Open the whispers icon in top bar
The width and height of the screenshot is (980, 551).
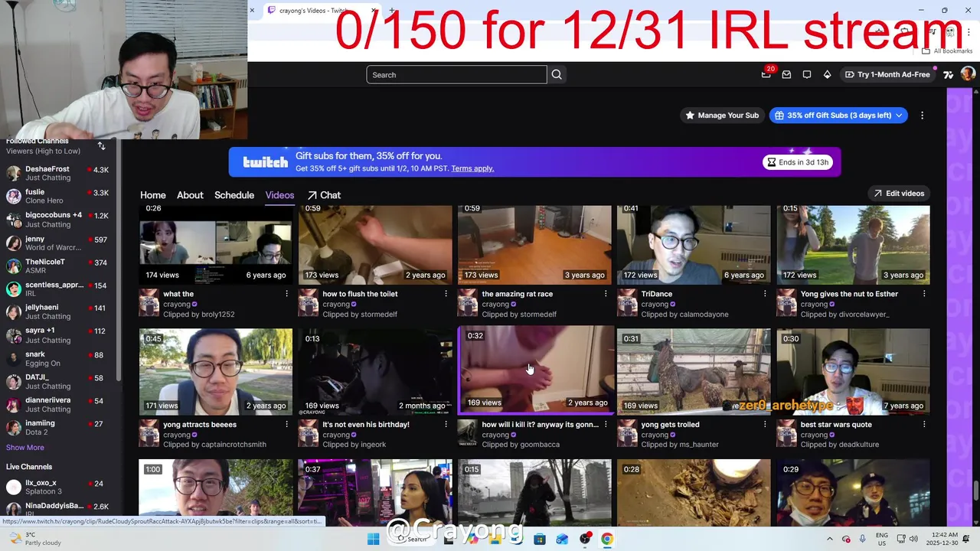coord(807,74)
